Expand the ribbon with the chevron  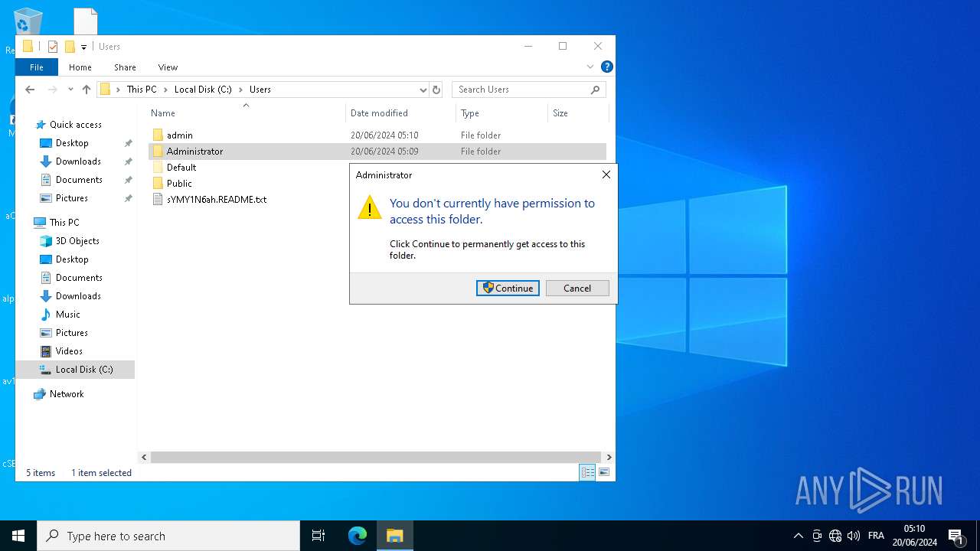pyautogui.click(x=590, y=67)
